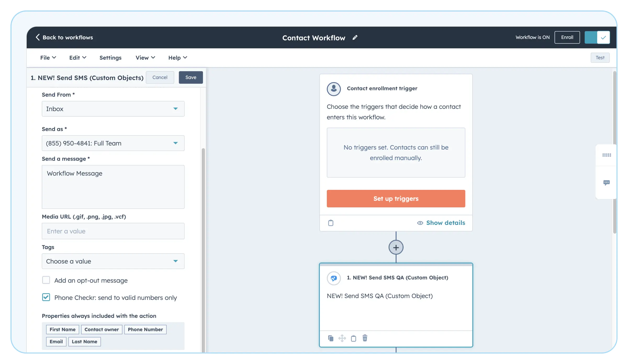Click the Last Name property tag
The width and height of the screenshot is (628, 364).
coord(85,342)
